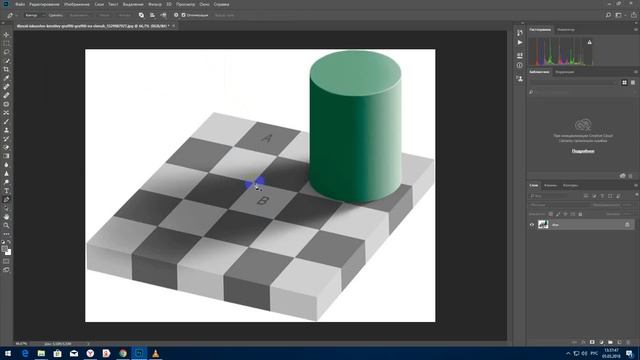The image size is (640, 360).
Task: Open Google Chrome from taskbar
Action: [x=123, y=353]
